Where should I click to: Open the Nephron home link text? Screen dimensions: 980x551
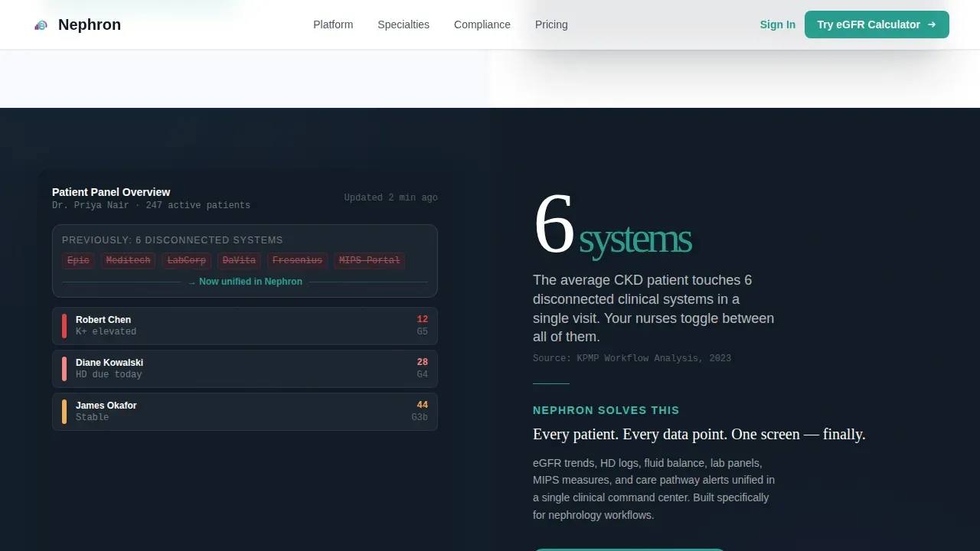(x=90, y=24)
